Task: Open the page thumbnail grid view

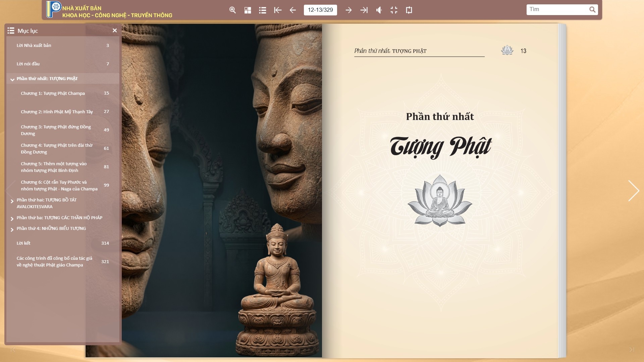Action: coord(248,10)
